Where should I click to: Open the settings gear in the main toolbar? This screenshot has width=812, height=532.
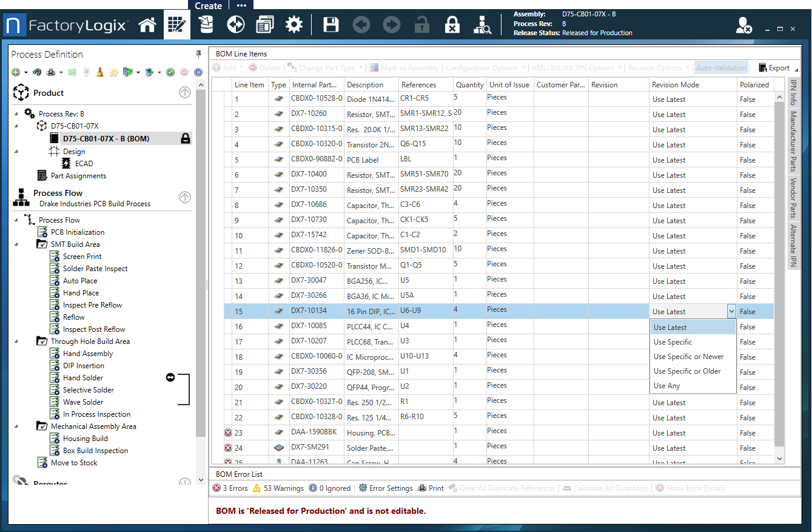[295, 24]
